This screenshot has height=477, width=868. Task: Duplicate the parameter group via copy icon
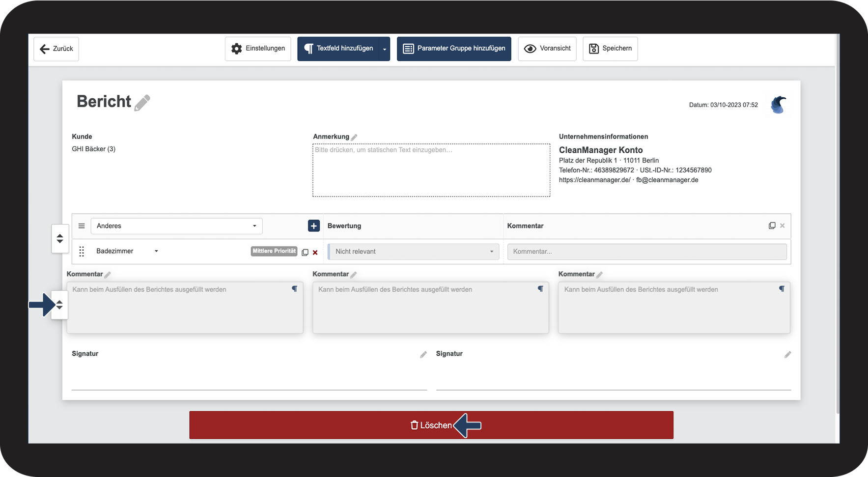coord(772,225)
